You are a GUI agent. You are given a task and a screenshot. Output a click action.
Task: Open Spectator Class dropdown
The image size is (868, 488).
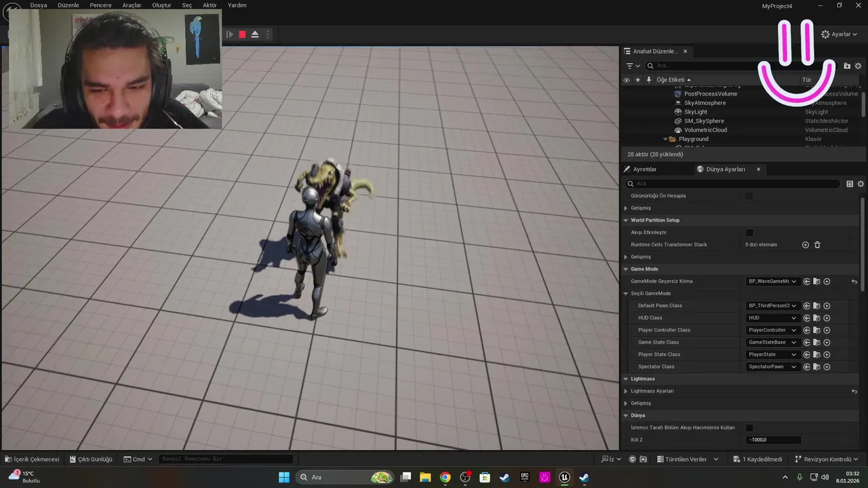point(772,367)
